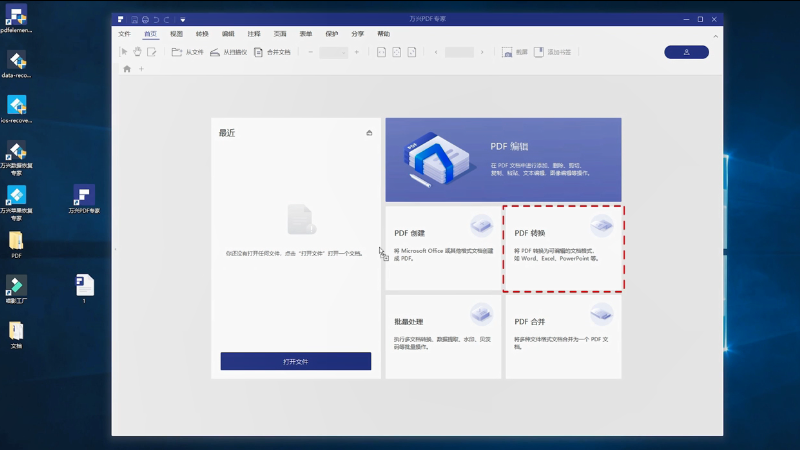Click the home tab icon
Image resolution: width=800 pixels, height=450 pixels.
click(x=127, y=69)
